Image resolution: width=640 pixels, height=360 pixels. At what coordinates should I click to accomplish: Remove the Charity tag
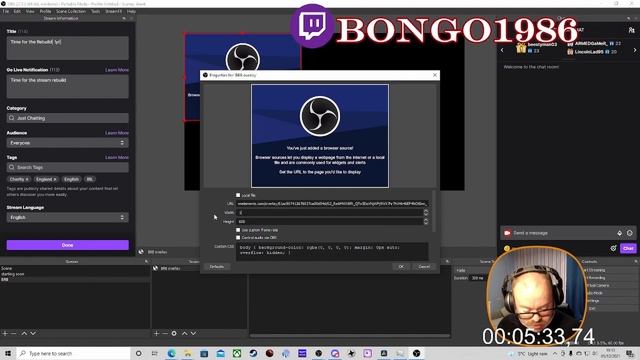tap(27, 179)
